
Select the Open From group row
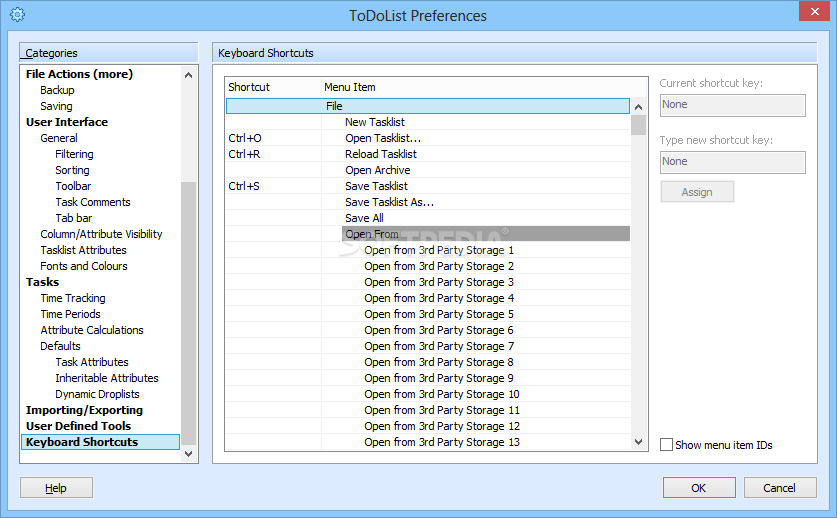428,234
